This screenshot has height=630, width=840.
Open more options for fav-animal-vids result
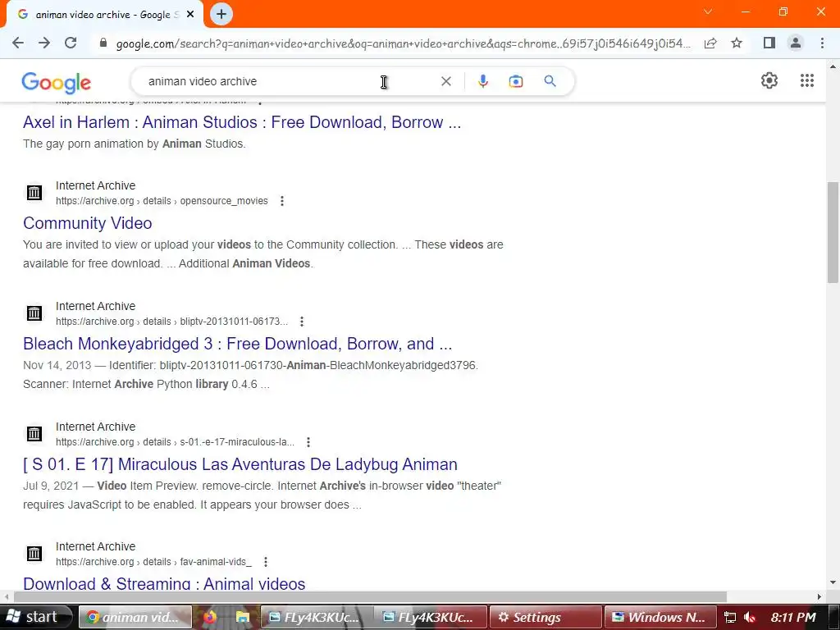[x=265, y=562]
